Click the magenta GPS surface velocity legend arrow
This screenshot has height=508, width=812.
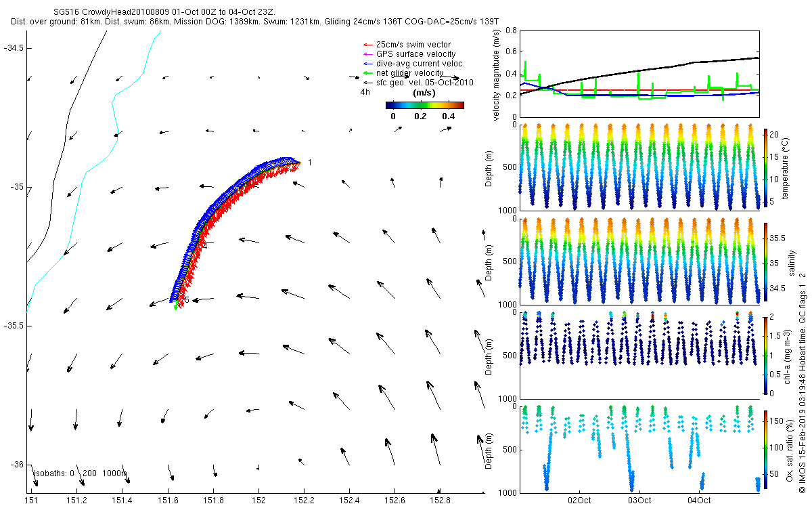369,54
